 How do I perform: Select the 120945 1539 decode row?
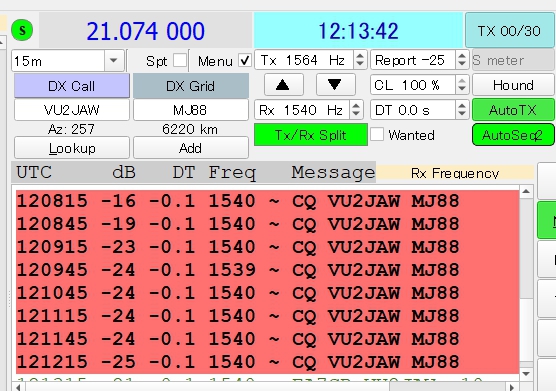[268, 270]
